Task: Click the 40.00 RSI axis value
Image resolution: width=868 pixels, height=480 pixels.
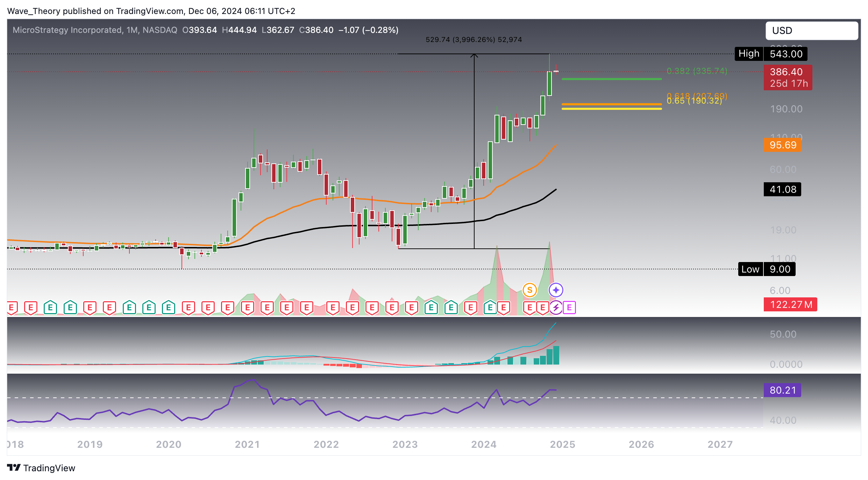Action: tap(783, 420)
